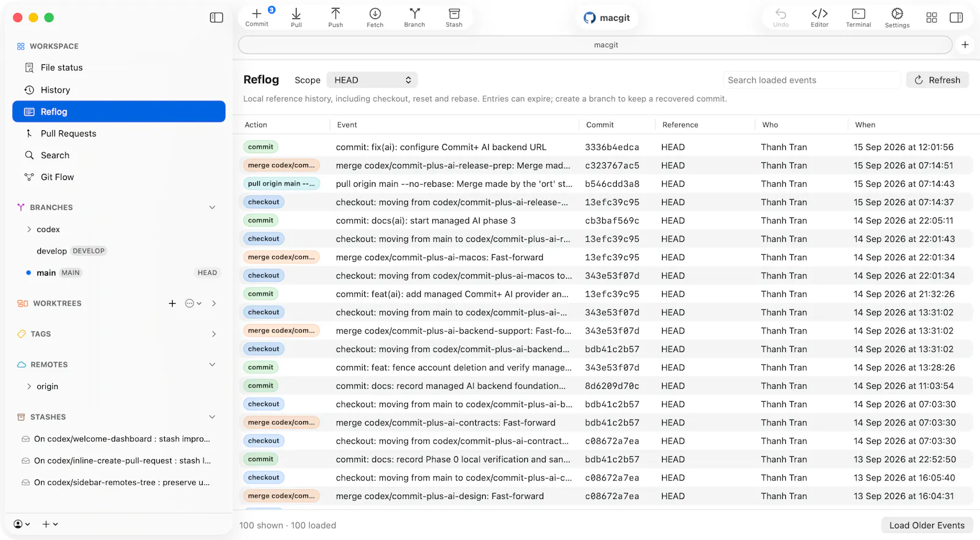Open History in sidebar
Image resolution: width=980 pixels, height=540 pixels.
pyautogui.click(x=119, y=89)
